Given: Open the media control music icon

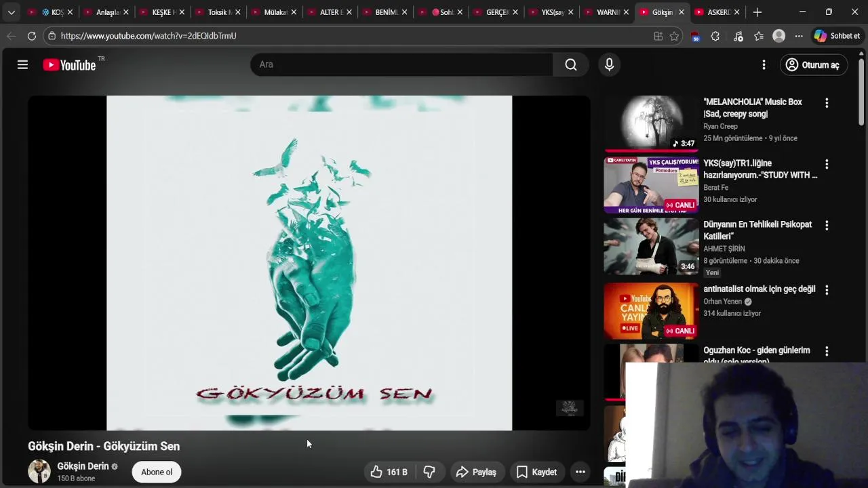Looking at the screenshot, I should 738,36.
